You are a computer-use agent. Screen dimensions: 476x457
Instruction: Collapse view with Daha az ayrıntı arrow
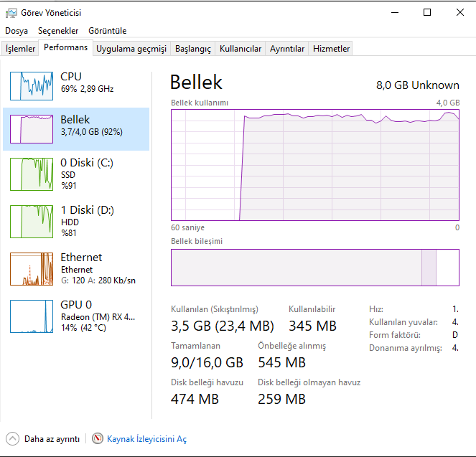pyautogui.click(x=12, y=438)
